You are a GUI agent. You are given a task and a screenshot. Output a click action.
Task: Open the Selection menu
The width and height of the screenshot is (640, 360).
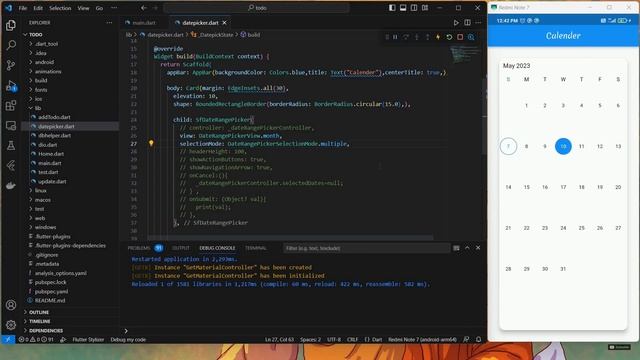pyautogui.click(x=60, y=8)
